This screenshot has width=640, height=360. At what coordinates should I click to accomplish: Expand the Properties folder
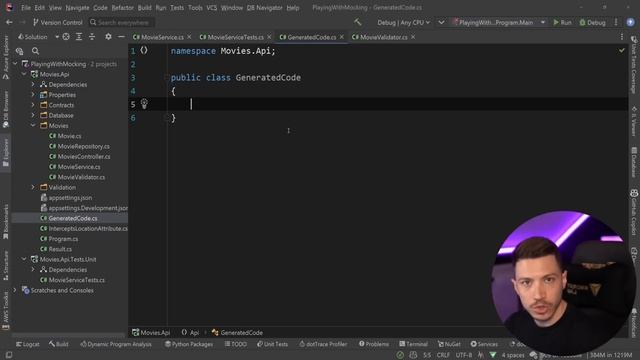[33, 94]
